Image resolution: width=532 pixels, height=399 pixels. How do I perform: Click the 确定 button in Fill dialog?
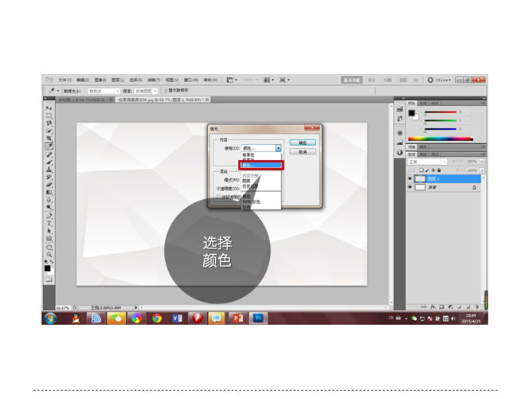[x=303, y=142]
